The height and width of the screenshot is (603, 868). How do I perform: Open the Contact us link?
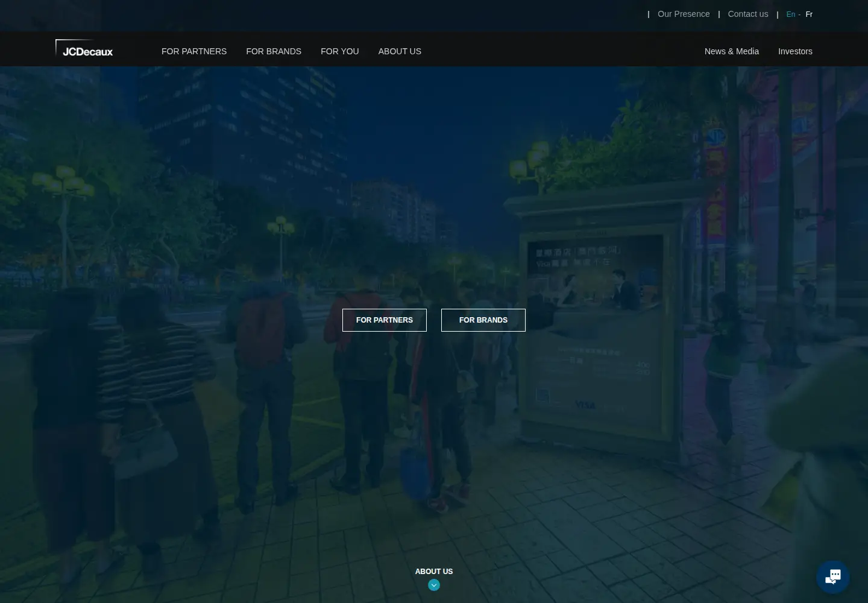click(748, 14)
